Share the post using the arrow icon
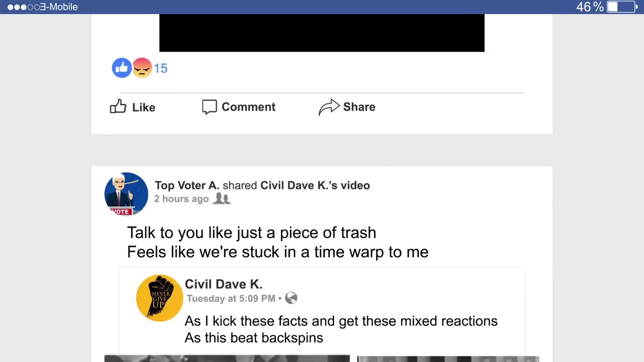 [329, 107]
